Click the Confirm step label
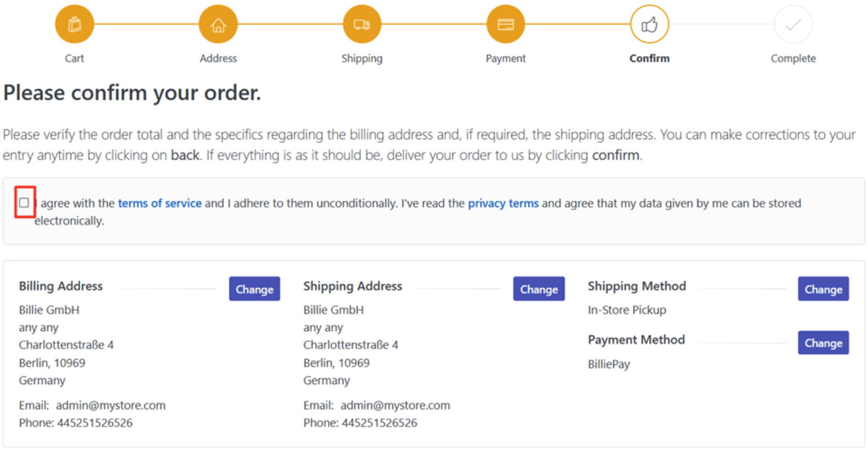This screenshot has width=868, height=450. (x=650, y=58)
